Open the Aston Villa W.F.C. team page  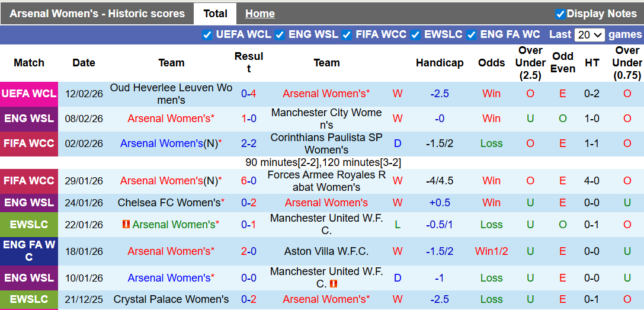(x=326, y=251)
